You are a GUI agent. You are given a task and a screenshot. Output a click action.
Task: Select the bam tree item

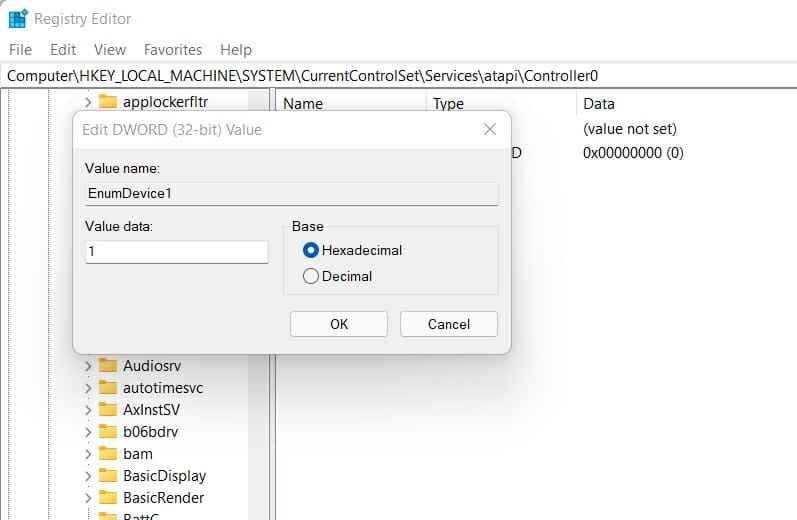(138, 454)
